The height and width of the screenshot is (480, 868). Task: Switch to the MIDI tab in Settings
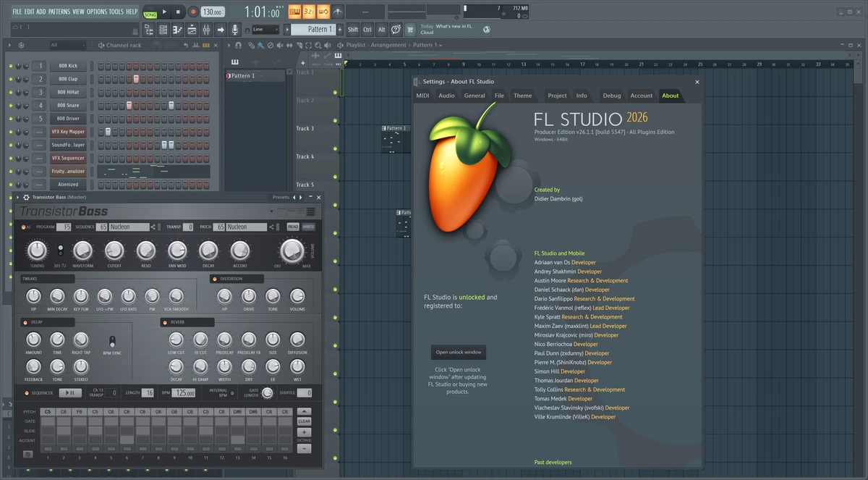422,96
